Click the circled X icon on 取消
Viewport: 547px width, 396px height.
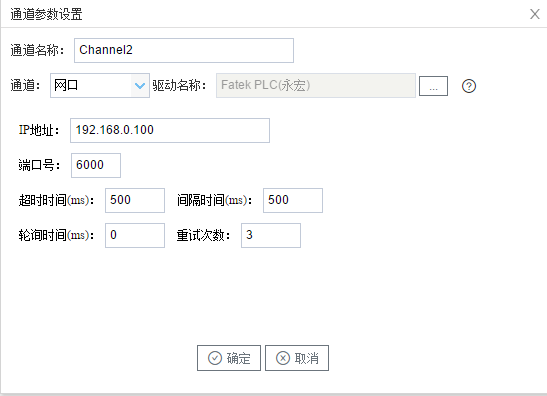pyautogui.click(x=283, y=358)
